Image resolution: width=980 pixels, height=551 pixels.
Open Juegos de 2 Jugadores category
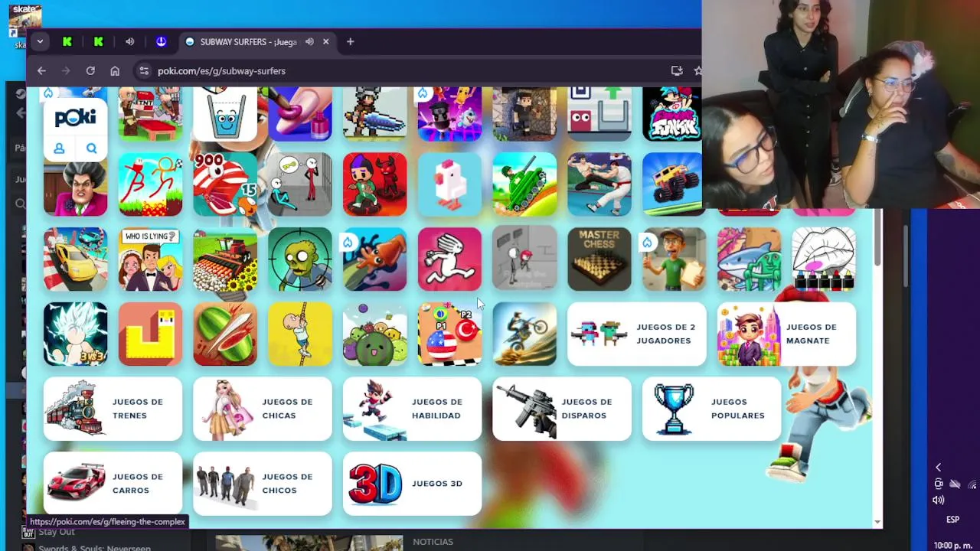pyautogui.click(x=637, y=334)
